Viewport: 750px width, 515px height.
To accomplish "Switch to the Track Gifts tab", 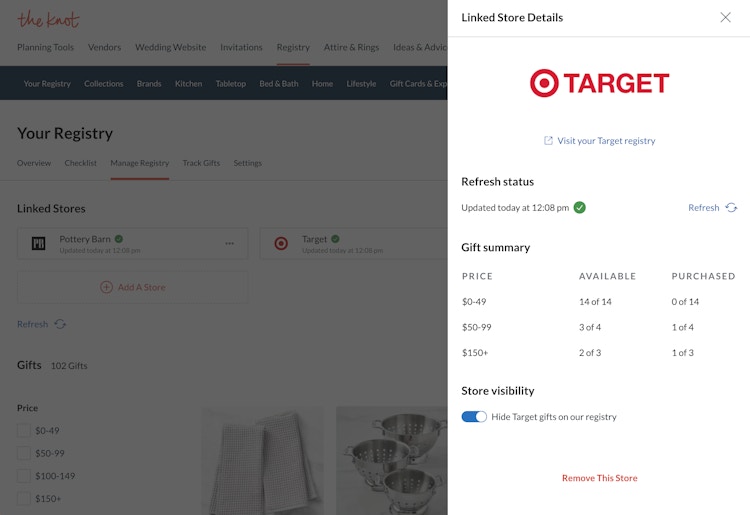I will click(201, 163).
